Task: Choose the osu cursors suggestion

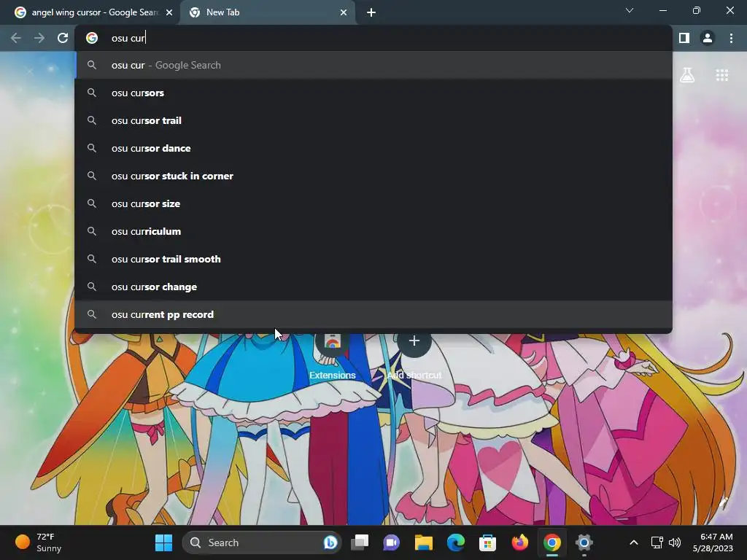Action: click(374, 93)
